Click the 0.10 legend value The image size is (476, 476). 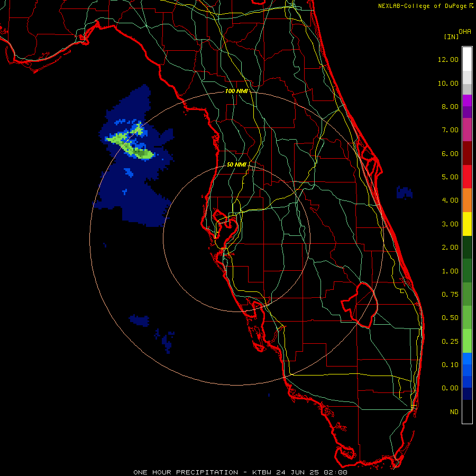click(450, 365)
